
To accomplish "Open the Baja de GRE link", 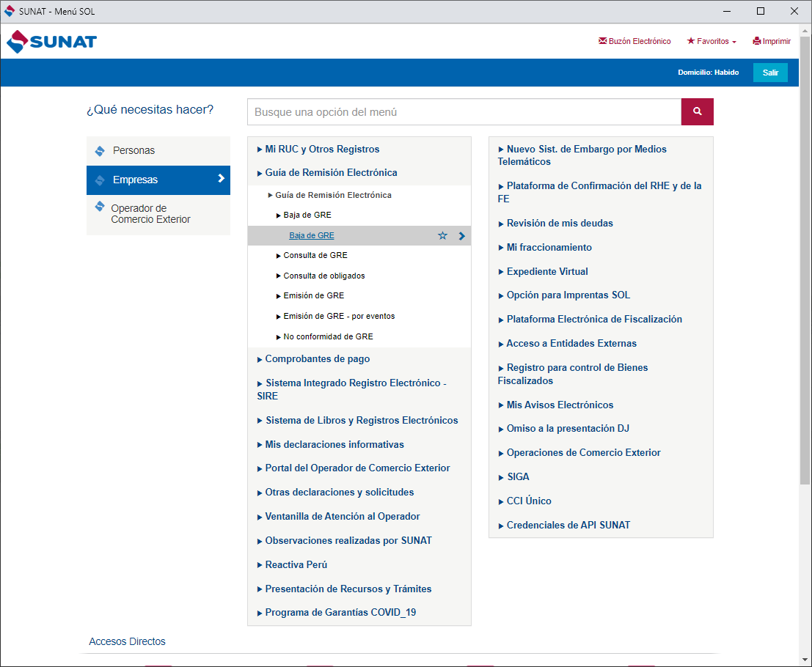I will 312,235.
